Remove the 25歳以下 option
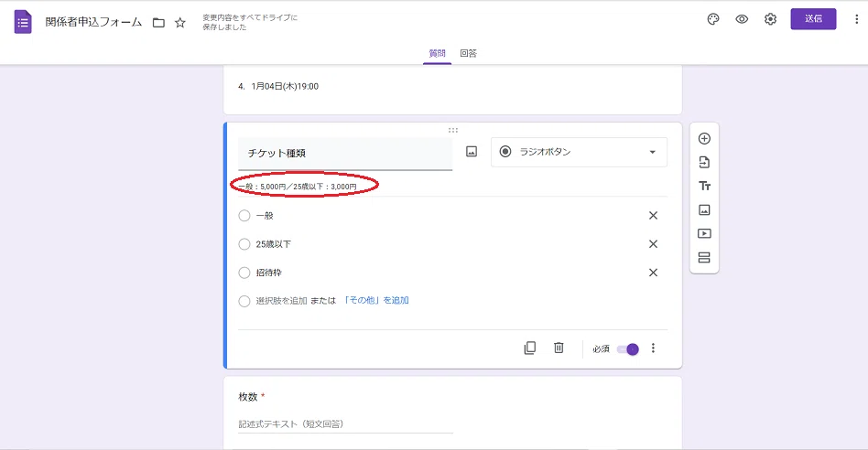Viewport: 868px width, 450px height. (653, 244)
